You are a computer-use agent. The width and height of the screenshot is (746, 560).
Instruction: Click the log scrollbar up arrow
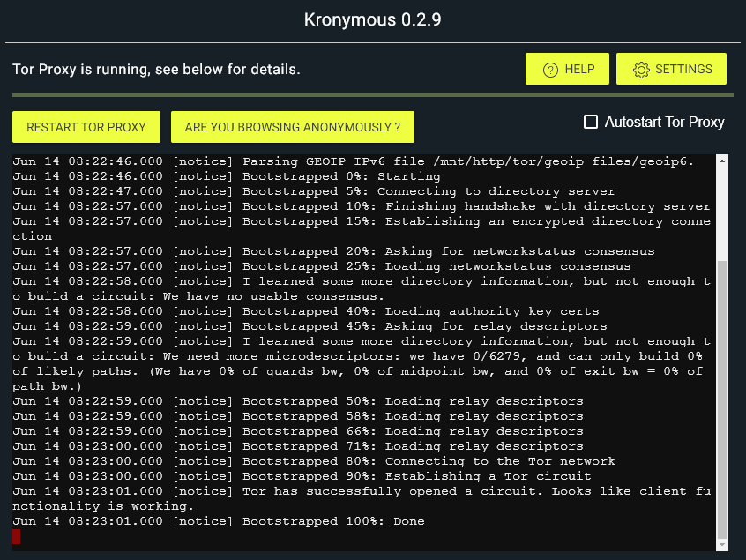[x=721, y=161]
